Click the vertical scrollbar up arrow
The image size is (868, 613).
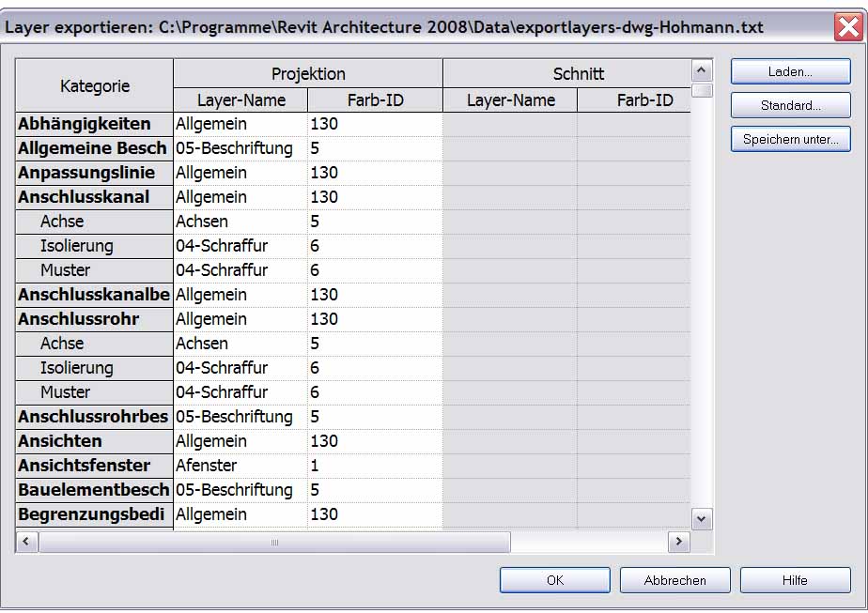point(702,70)
